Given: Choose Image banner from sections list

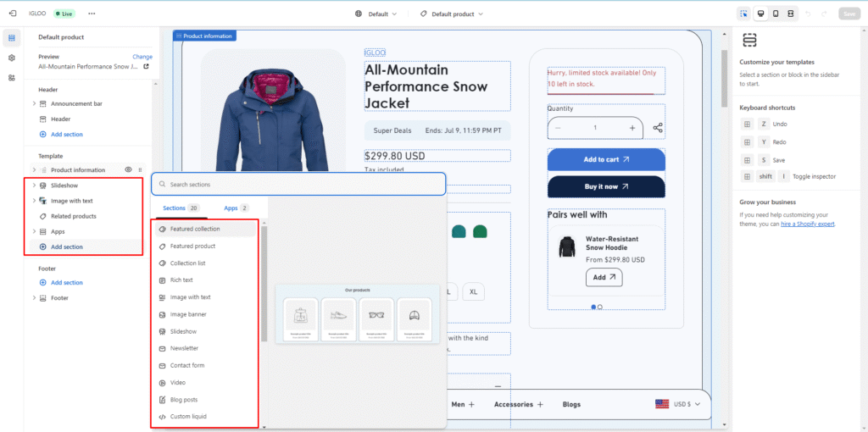Looking at the screenshot, I should coord(187,314).
